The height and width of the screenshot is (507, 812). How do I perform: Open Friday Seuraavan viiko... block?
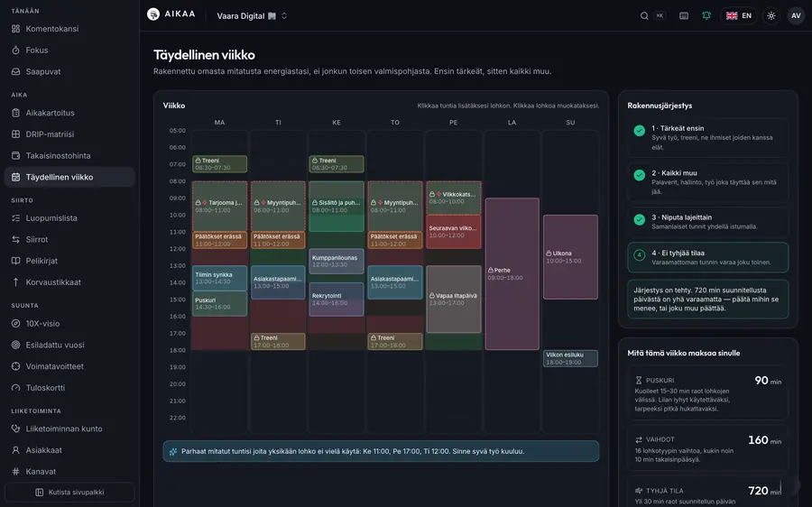click(x=454, y=232)
